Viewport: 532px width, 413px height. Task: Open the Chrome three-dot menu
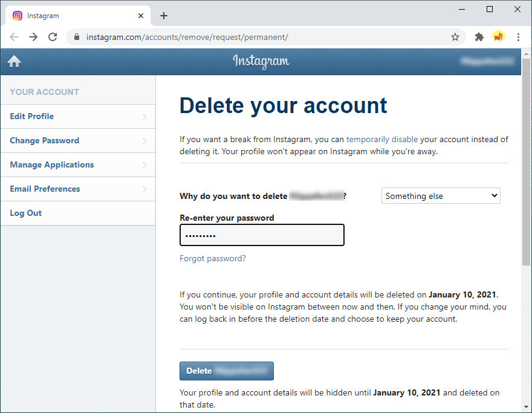(518, 37)
